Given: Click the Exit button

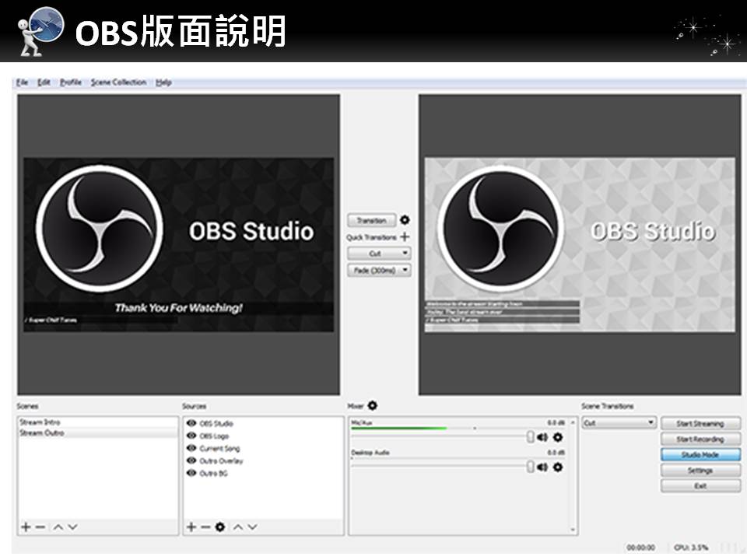Looking at the screenshot, I should point(700,486).
